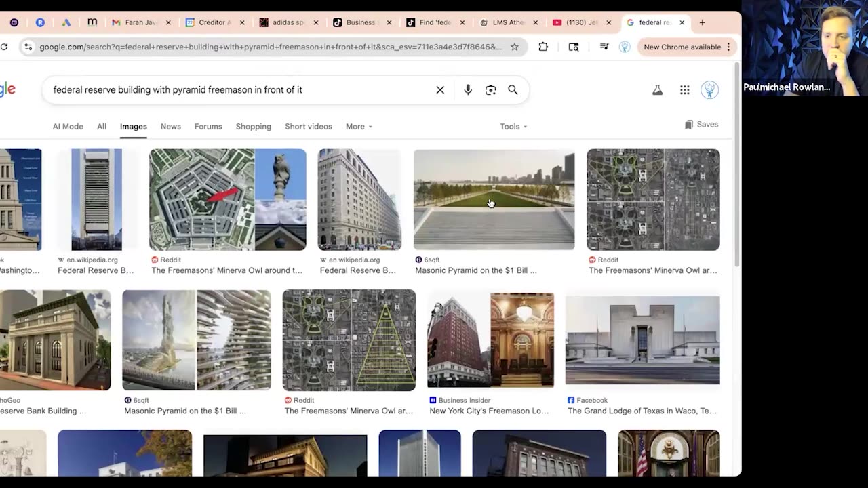
Task: Open the 6sqft park staircase image thumbnail
Action: [x=494, y=200]
